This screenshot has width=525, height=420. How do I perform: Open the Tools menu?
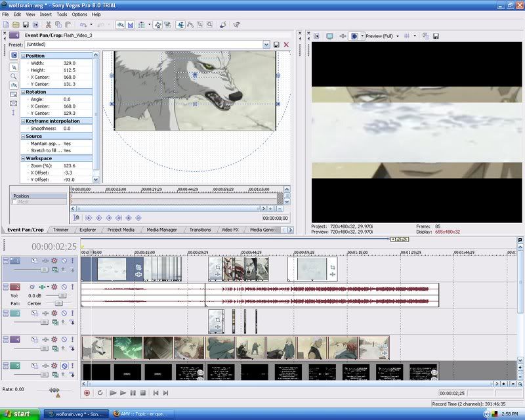tap(62, 14)
